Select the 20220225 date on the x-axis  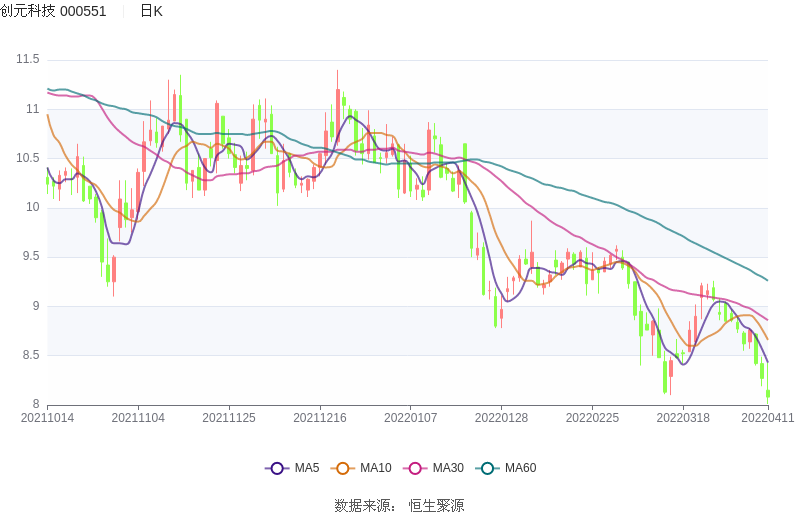pyautogui.click(x=592, y=418)
